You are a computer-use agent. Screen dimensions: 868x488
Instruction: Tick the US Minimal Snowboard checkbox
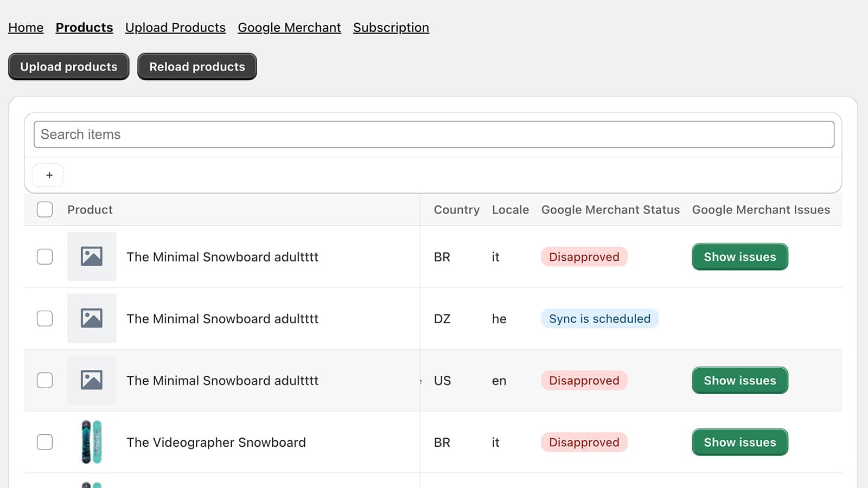coord(44,380)
